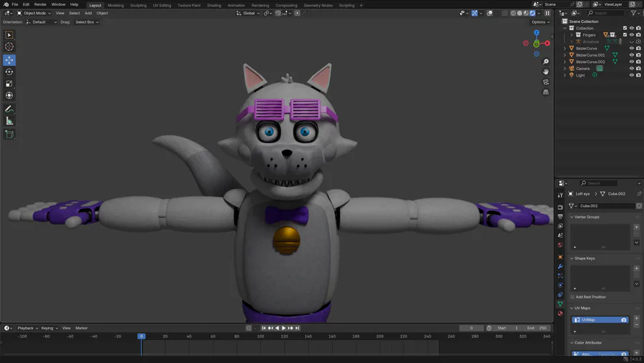Toggle Collection exclude checkbox
Viewport: 644px width, 363px height.
click(x=625, y=29)
